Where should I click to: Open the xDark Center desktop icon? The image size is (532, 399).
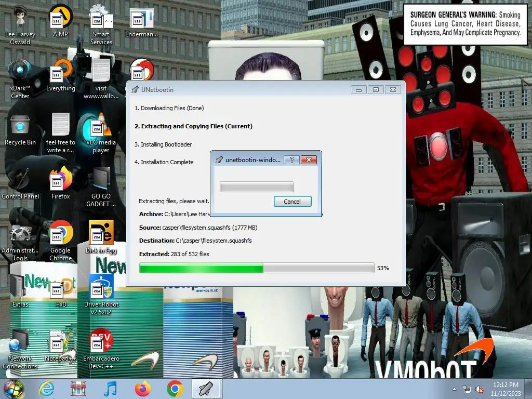tap(20, 79)
